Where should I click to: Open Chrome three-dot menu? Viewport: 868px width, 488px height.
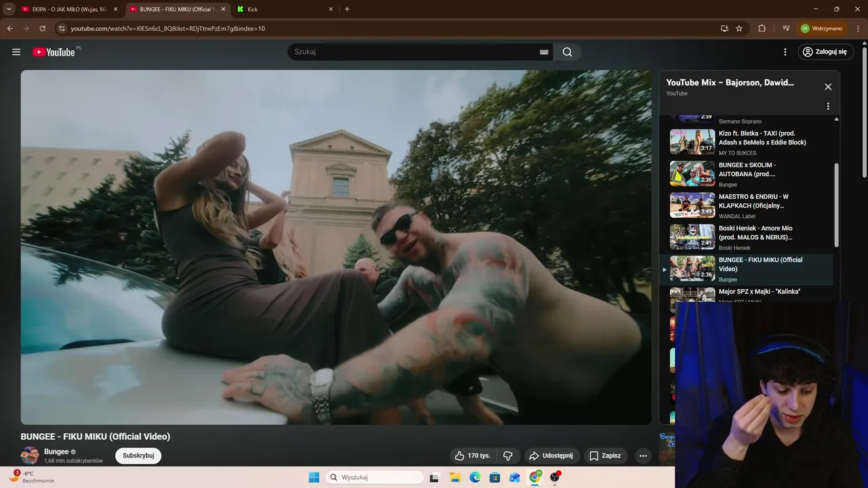click(x=858, y=28)
